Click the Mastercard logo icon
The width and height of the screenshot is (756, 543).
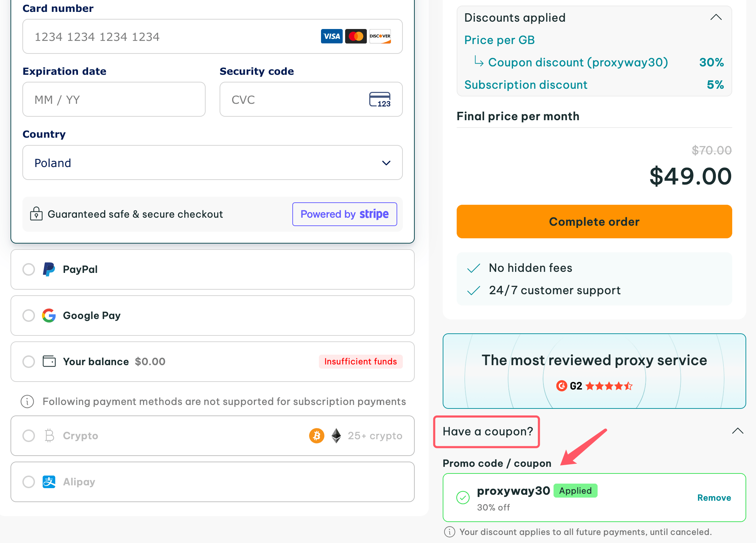(356, 36)
